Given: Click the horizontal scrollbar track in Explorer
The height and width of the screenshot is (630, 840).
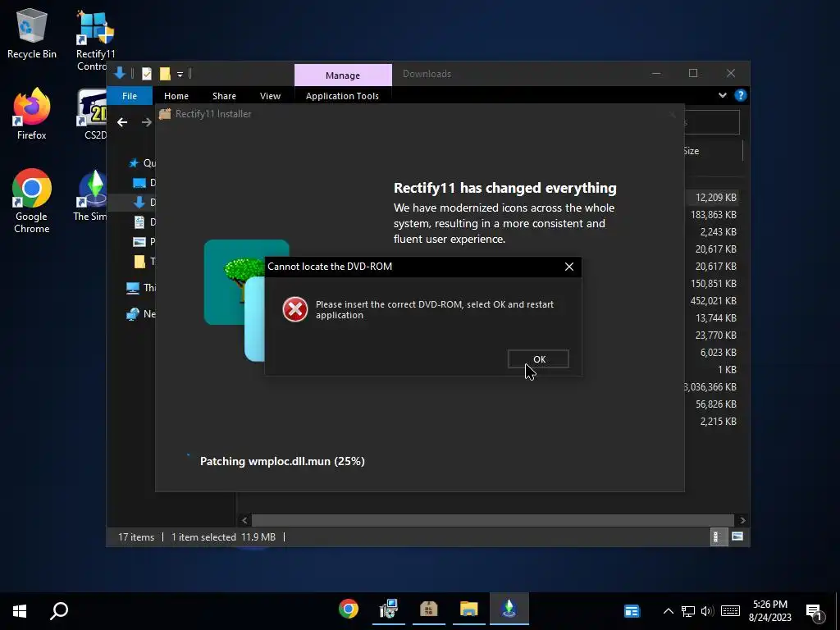Looking at the screenshot, I should [492, 520].
